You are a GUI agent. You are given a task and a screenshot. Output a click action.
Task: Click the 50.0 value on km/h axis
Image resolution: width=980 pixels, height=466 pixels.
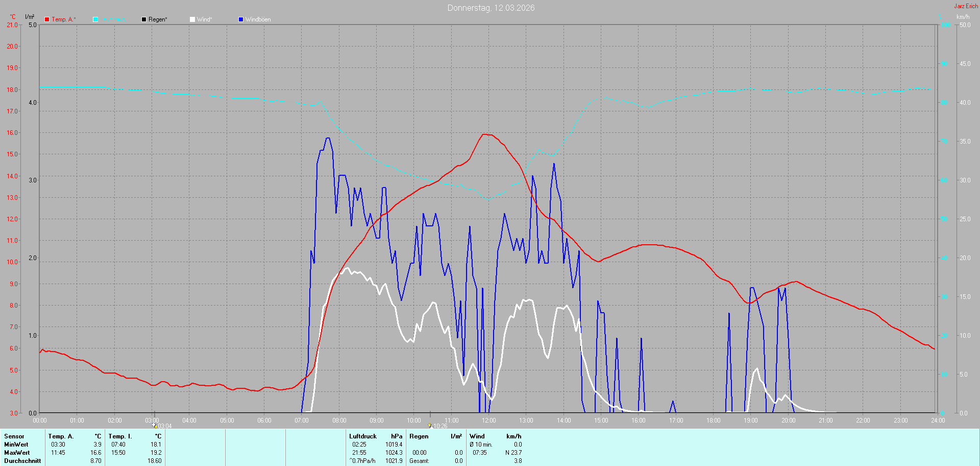[x=965, y=25]
